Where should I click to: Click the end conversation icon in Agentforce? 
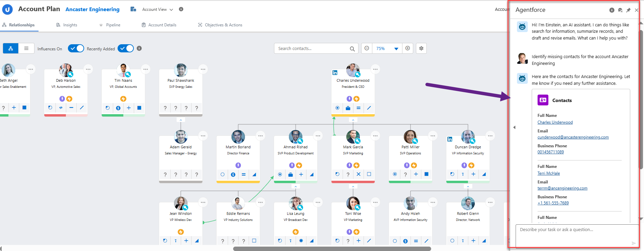click(620, 10)
